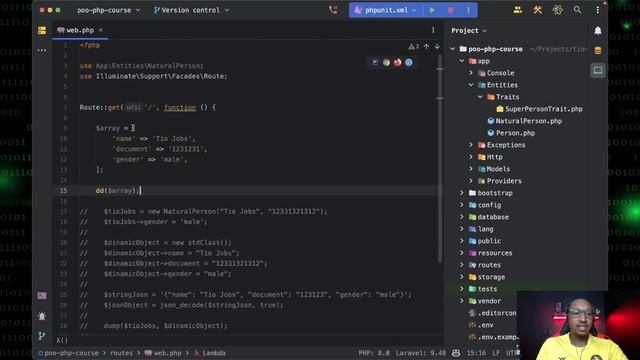Click the 15:16 caret position in status bar
The image size is (640, 360).
point(476,353)
